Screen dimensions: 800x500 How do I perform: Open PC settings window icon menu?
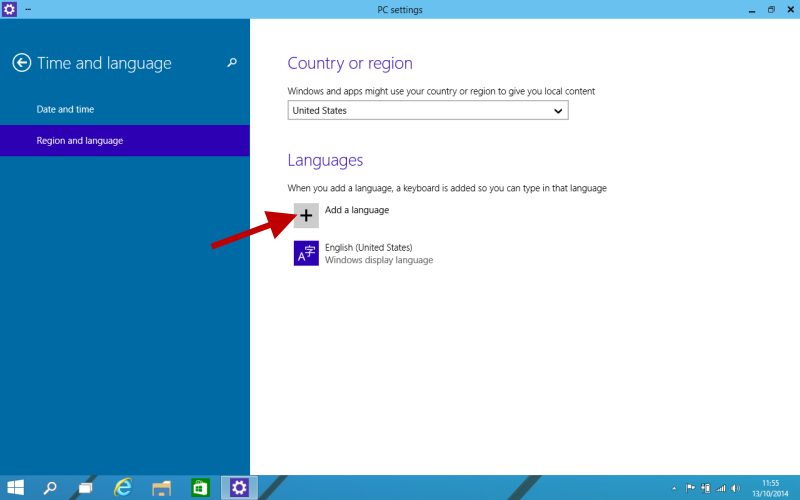[9, 9]
